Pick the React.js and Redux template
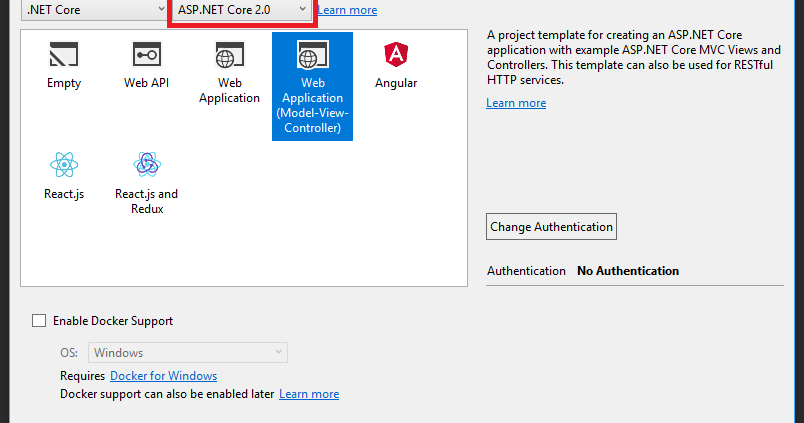This screenshot has width=804, height=423. click(147, 183)
